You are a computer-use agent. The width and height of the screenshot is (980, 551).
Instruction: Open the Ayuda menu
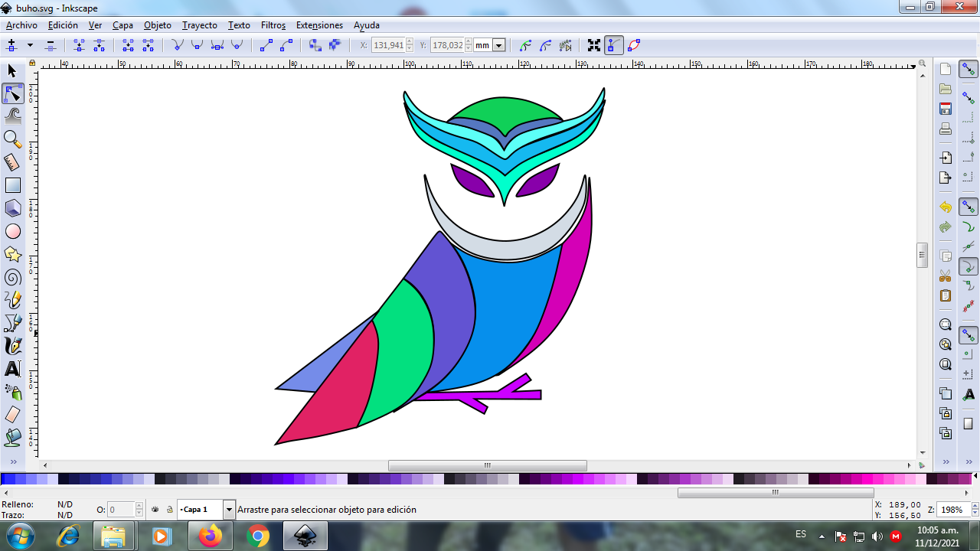[367, 25]
